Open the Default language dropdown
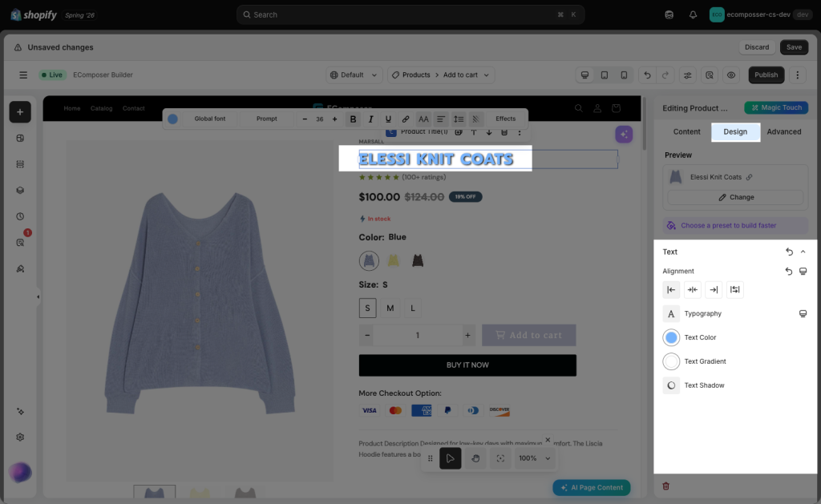The image size is (821, 504). click(x=354, y=75)
